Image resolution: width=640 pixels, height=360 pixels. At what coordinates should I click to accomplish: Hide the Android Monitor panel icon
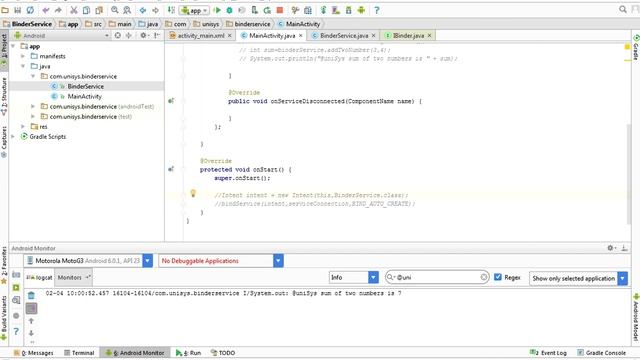coord(624,248)
